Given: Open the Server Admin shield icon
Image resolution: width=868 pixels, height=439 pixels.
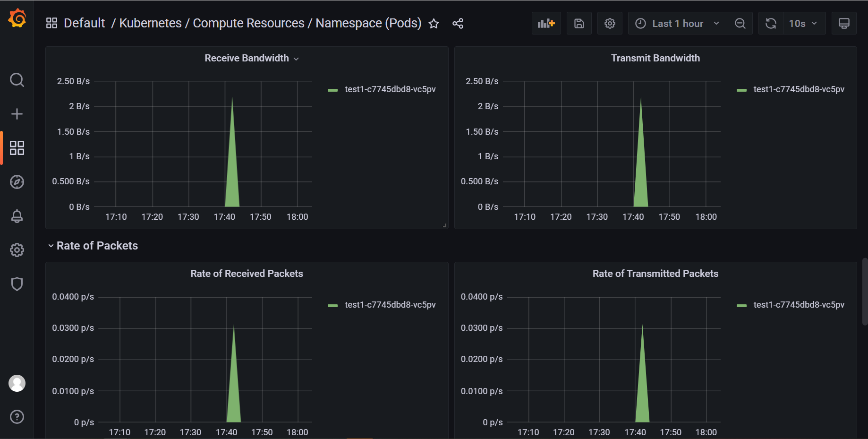Looking at the screenshot, I should pyautogui.click(x=17, y=284).
